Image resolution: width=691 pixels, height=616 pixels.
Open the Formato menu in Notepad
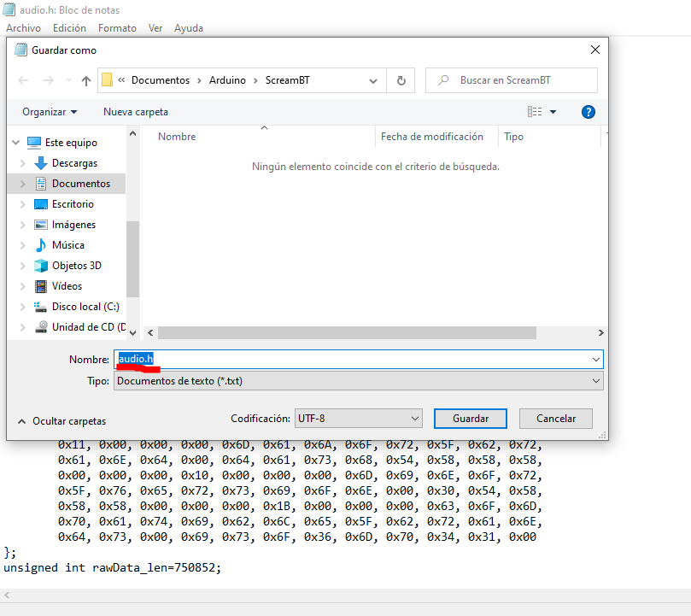[x=117, y=27]
